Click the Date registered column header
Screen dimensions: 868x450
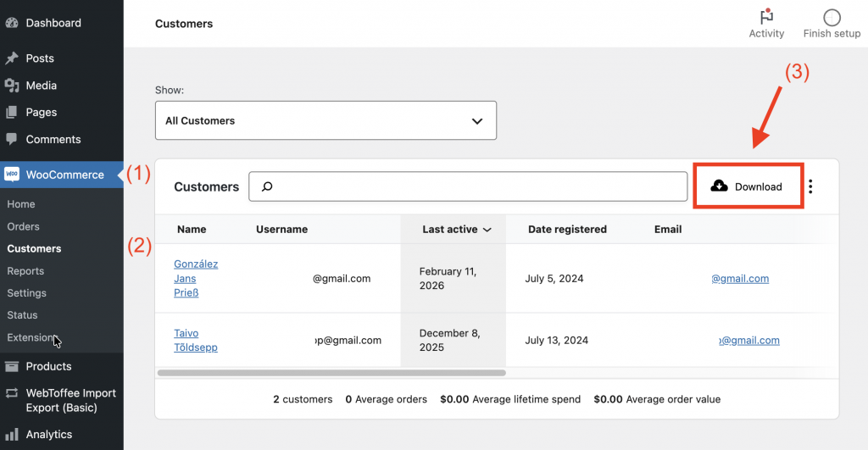tap(567, 229)
